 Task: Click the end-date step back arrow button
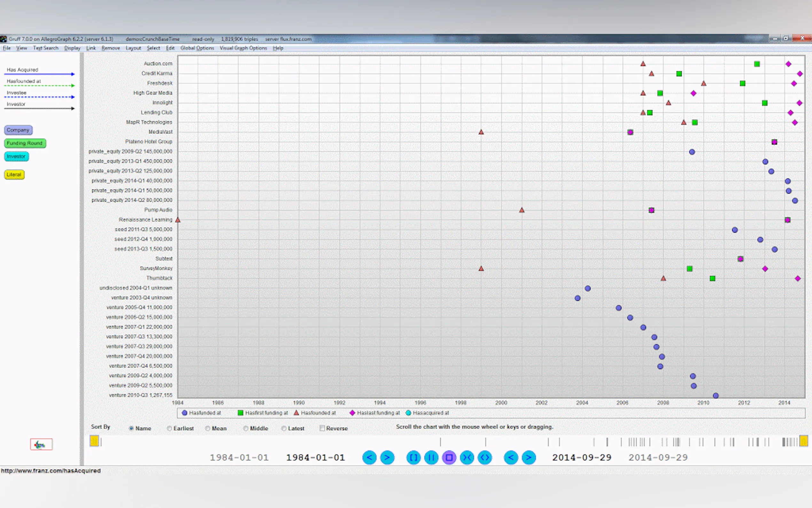[x=511, y=457]
